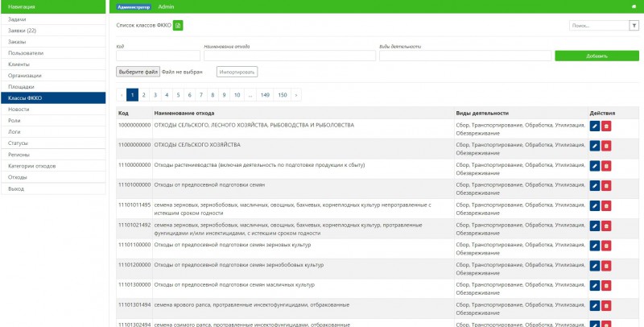Open the pagination ellipsis for more pages

(x=251, y=95)
